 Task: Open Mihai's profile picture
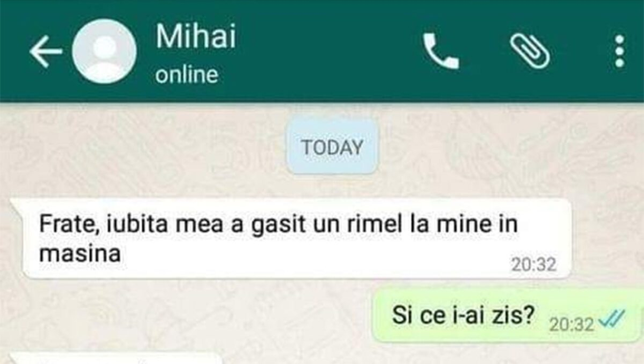pos(104,51)
